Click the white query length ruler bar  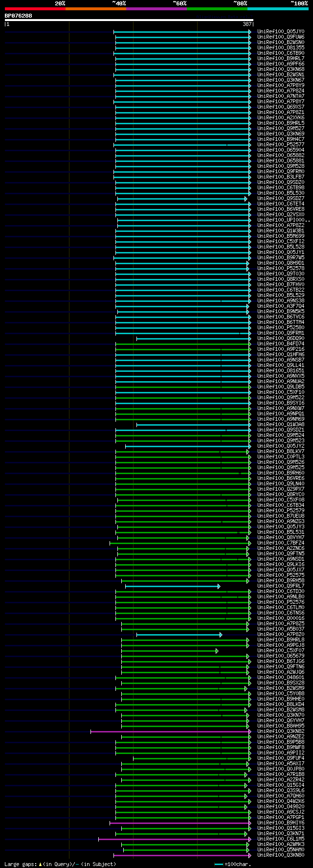click(129, 20)
